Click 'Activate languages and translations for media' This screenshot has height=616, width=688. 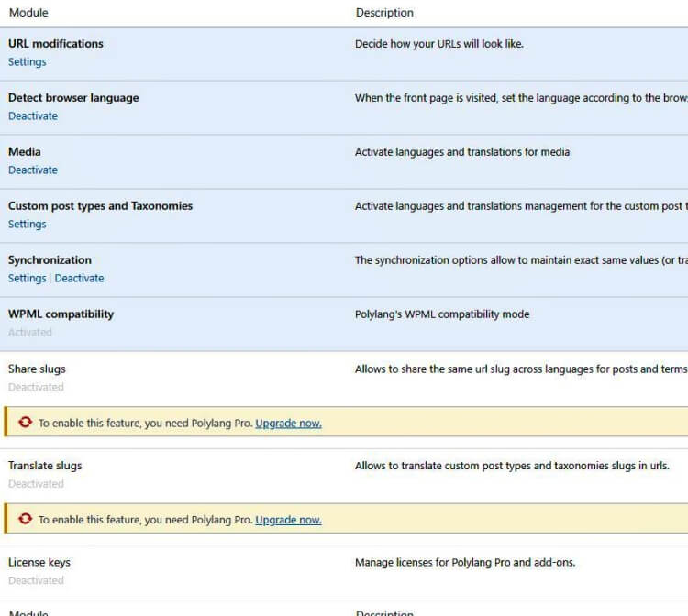462,152
